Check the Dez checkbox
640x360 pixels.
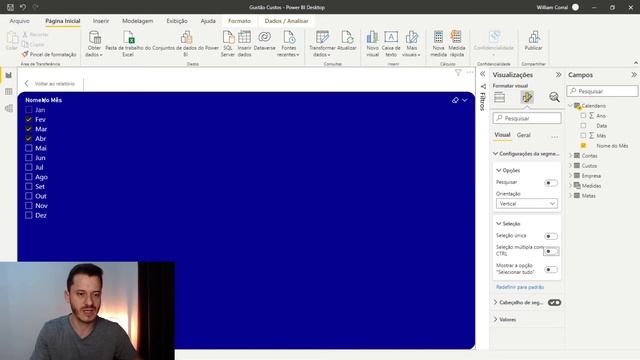[x=29, y=215]
